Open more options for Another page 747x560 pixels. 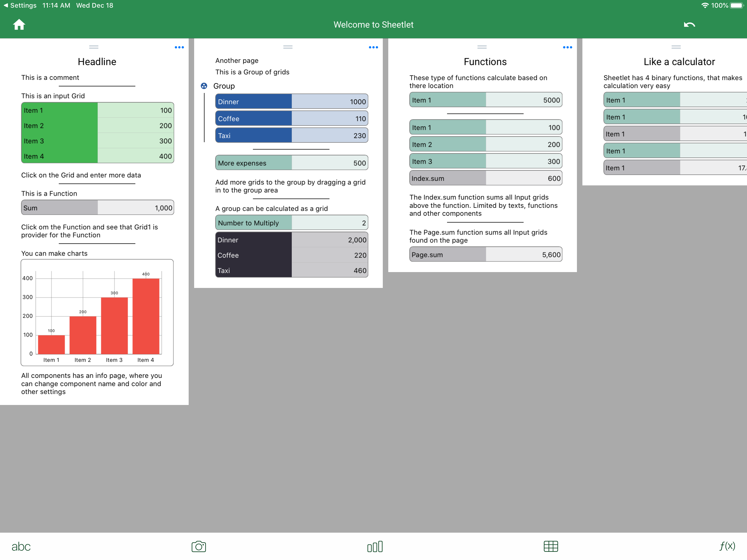point(373,47)
